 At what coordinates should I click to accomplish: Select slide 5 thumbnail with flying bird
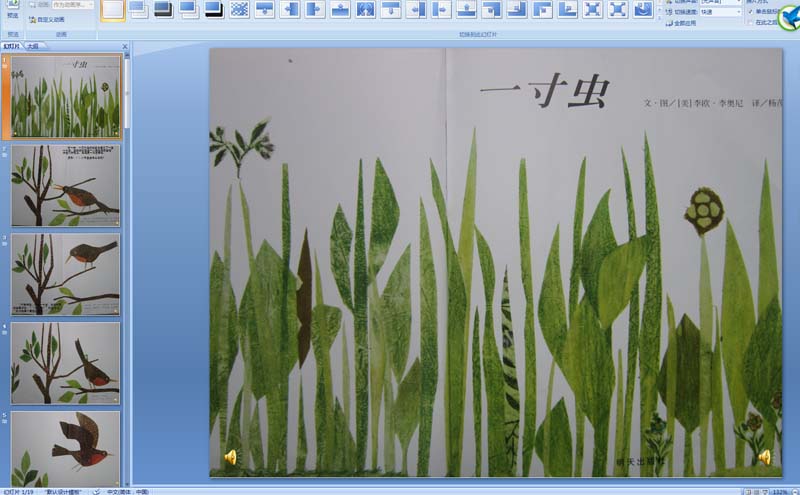pyautogui.click(x=66, y=449)
